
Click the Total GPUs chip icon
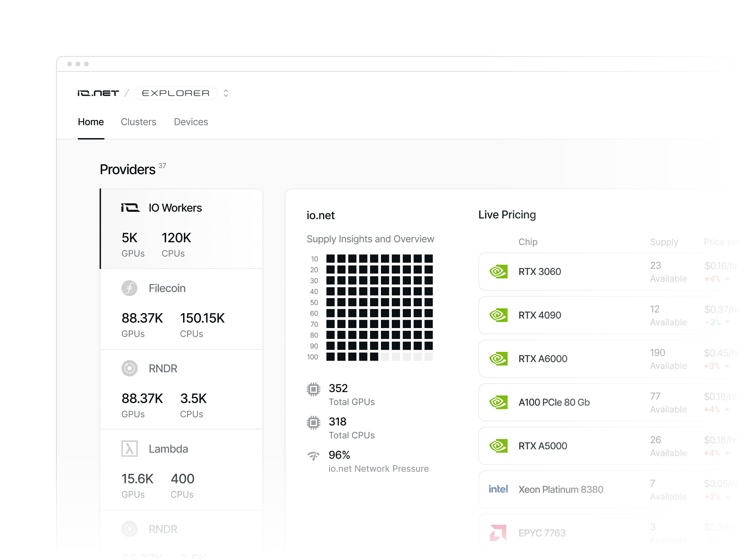coord(314,389)
